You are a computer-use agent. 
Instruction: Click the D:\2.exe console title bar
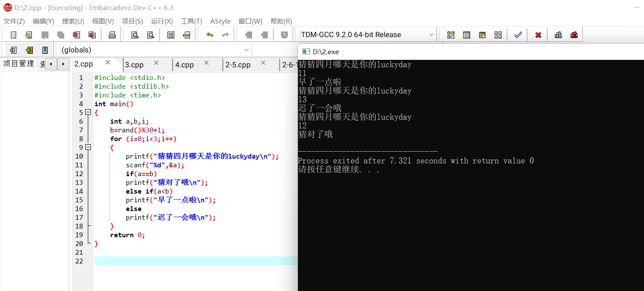(471, 52)
